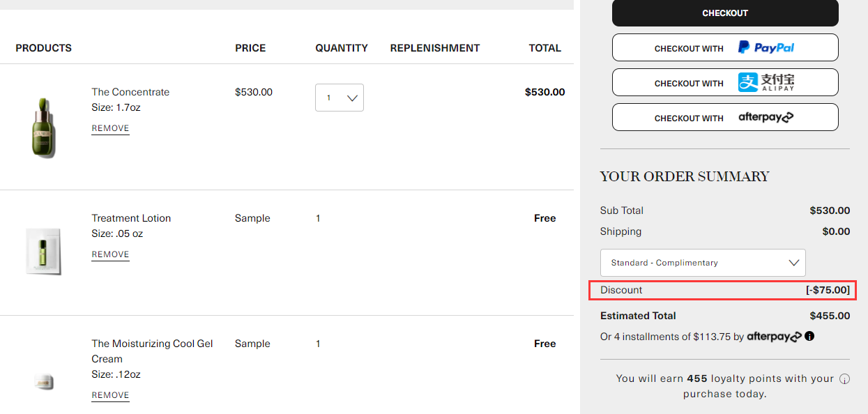Open the Treatment Lotion sample thumbnail
Screen dimensions: 868x414
pos(43,251)
